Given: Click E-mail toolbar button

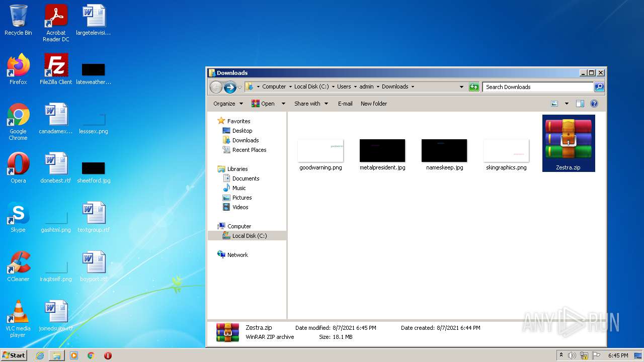Looking at the screenshot, I should tap(345, 104).
